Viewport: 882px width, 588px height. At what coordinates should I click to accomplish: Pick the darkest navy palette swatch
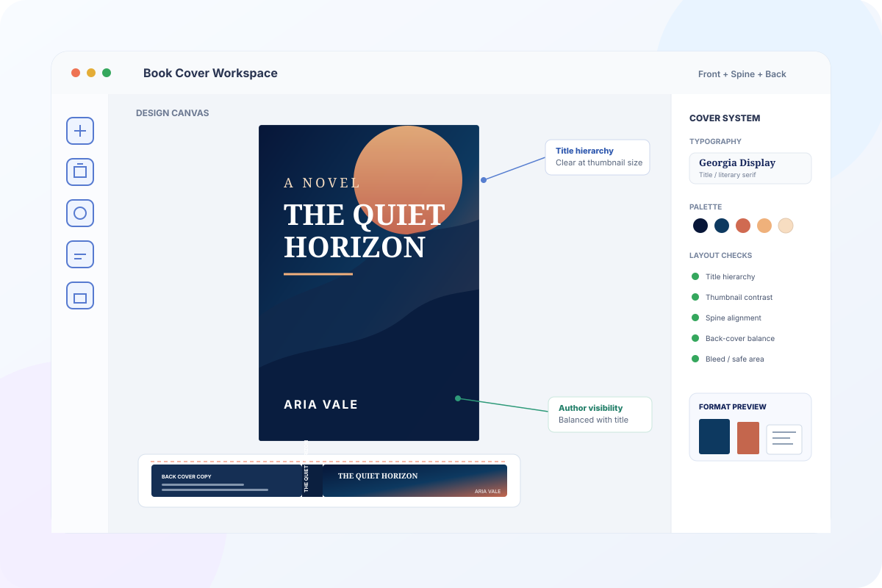[700, 226]
